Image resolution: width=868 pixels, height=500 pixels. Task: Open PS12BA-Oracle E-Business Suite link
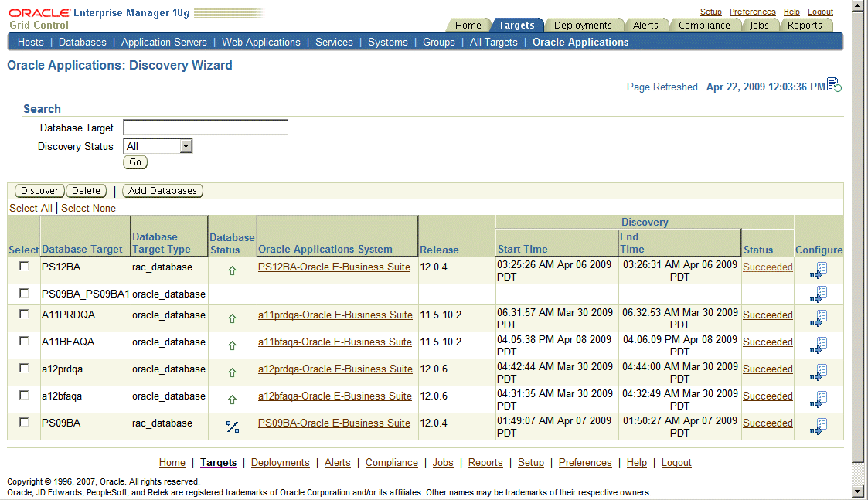click(x=335, y=267)
